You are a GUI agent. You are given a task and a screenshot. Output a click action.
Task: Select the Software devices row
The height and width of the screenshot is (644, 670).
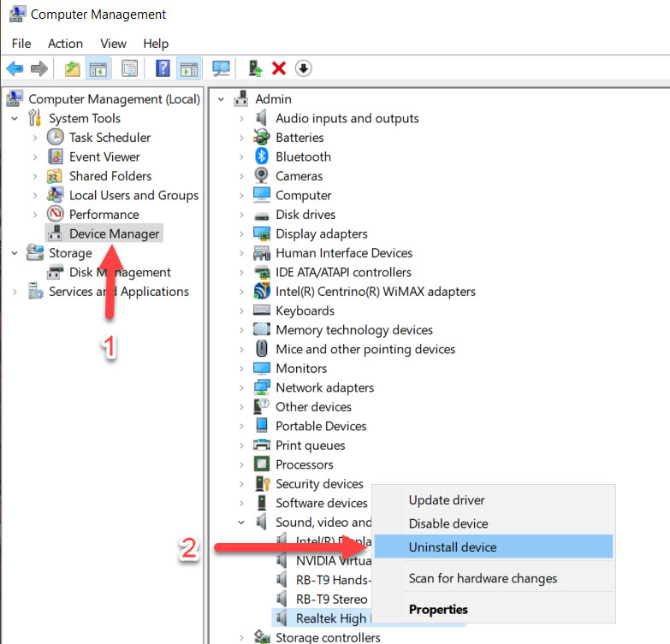click(x=322, y=503)
